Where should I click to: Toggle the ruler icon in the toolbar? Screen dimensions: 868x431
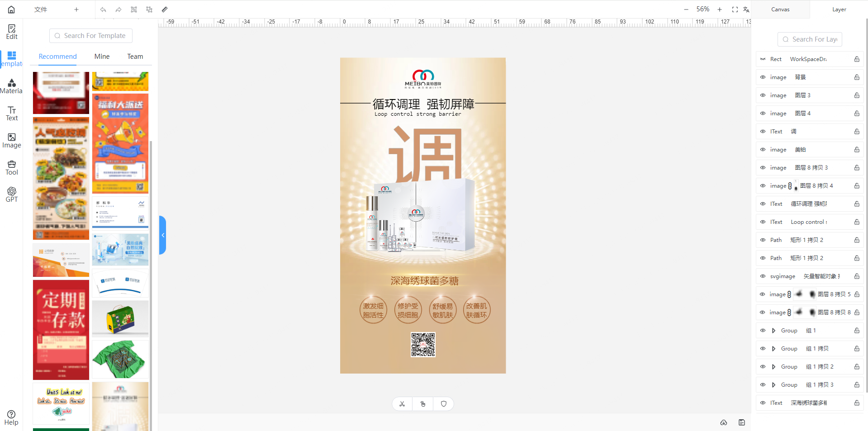click(165, 9)
